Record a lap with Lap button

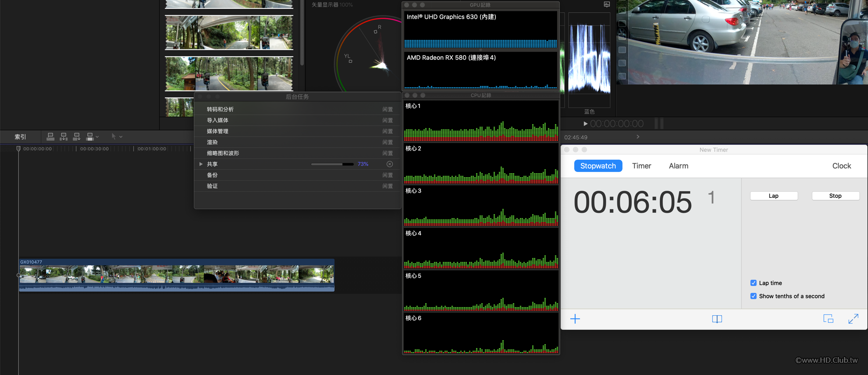[773, 196]
